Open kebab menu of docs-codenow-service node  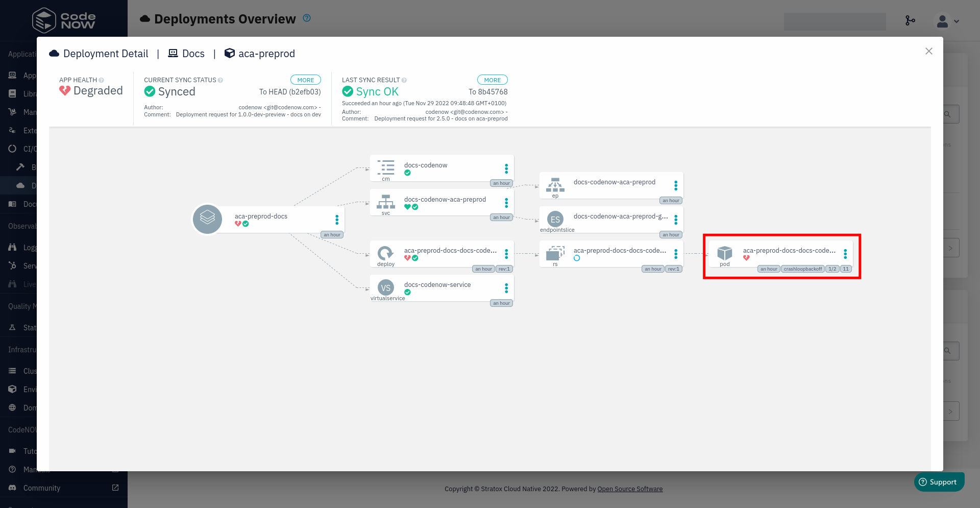point(506,288)
